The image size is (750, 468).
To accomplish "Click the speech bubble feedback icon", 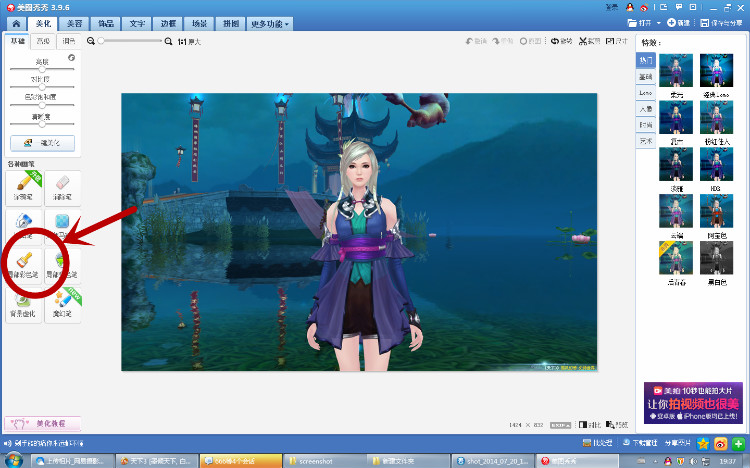I will pyautogui.click(x=678, y=7).
